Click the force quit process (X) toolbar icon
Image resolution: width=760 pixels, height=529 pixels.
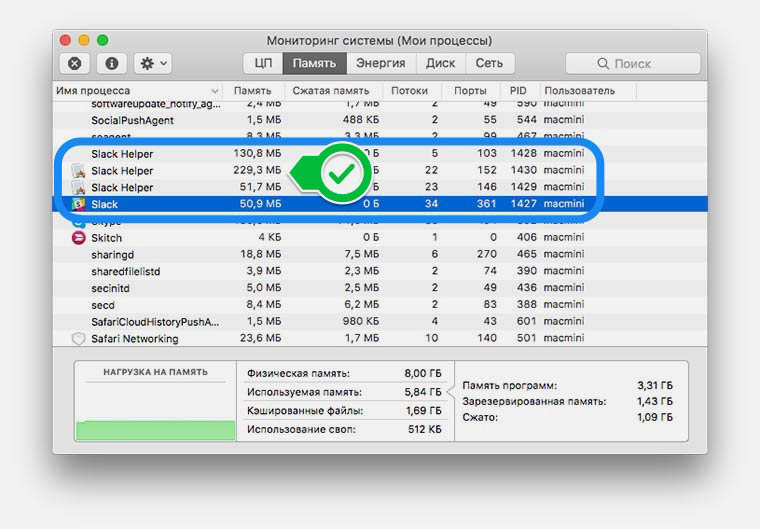coord(75,63)
